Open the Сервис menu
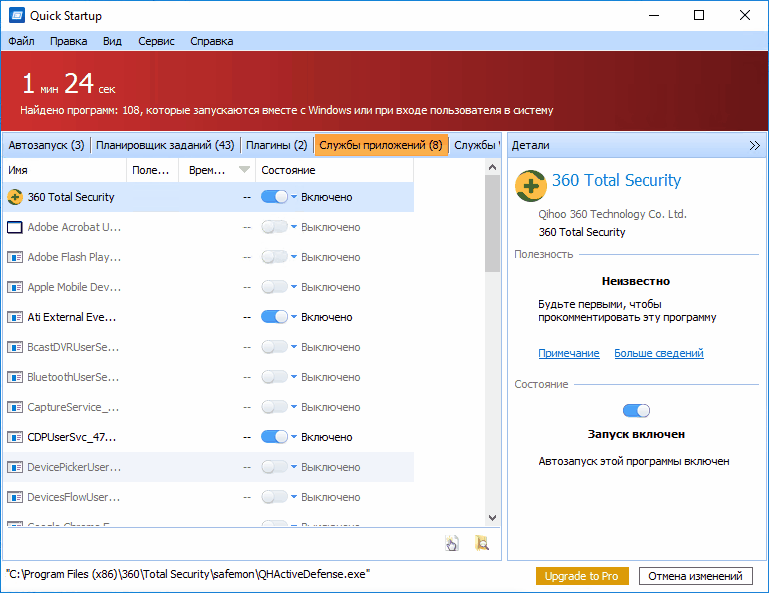 click(156, 41)
